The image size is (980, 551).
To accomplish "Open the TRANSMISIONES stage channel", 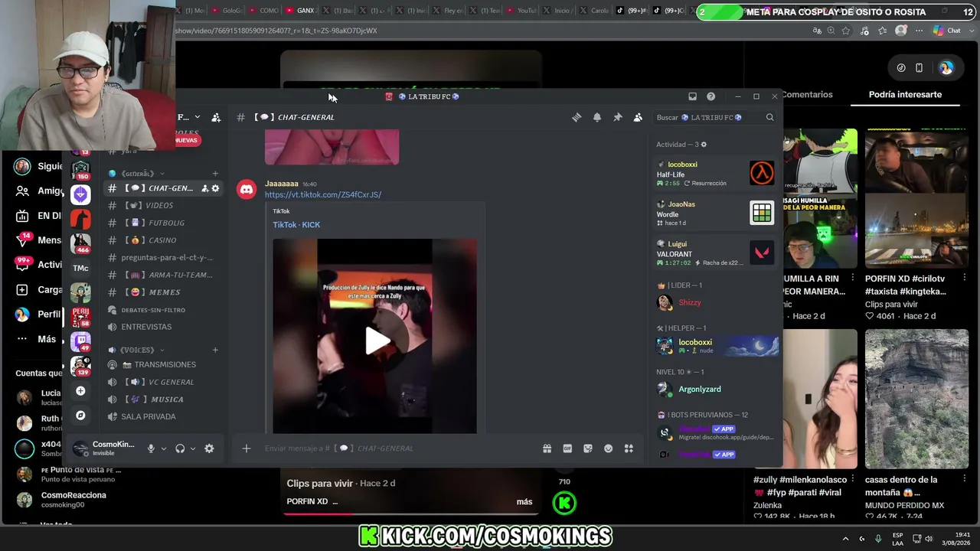I will [162, 364].
